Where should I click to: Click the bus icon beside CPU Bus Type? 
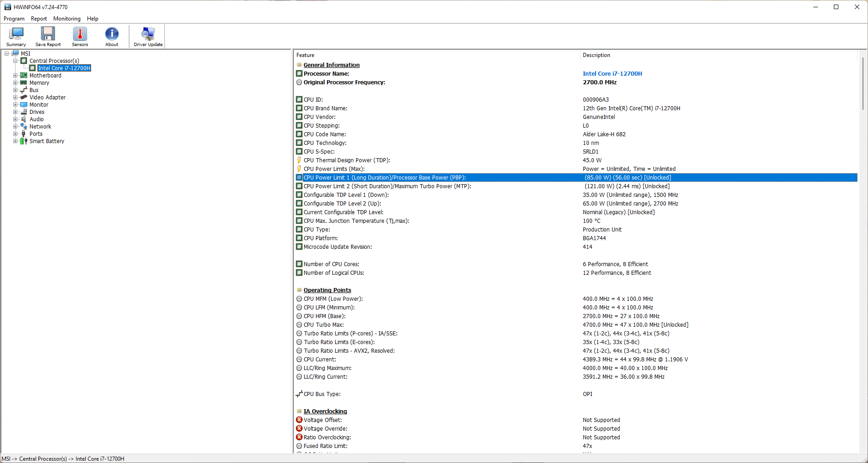click(x=299, y=394)
